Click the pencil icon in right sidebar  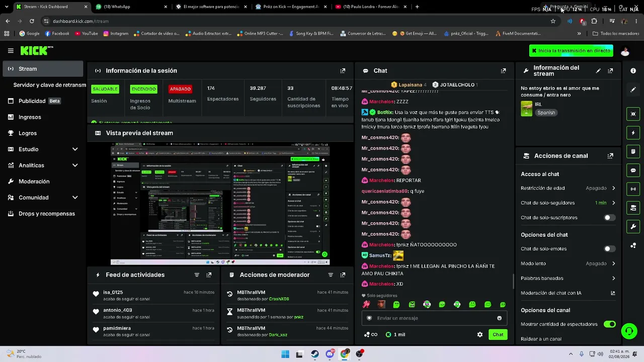[633, 89]
